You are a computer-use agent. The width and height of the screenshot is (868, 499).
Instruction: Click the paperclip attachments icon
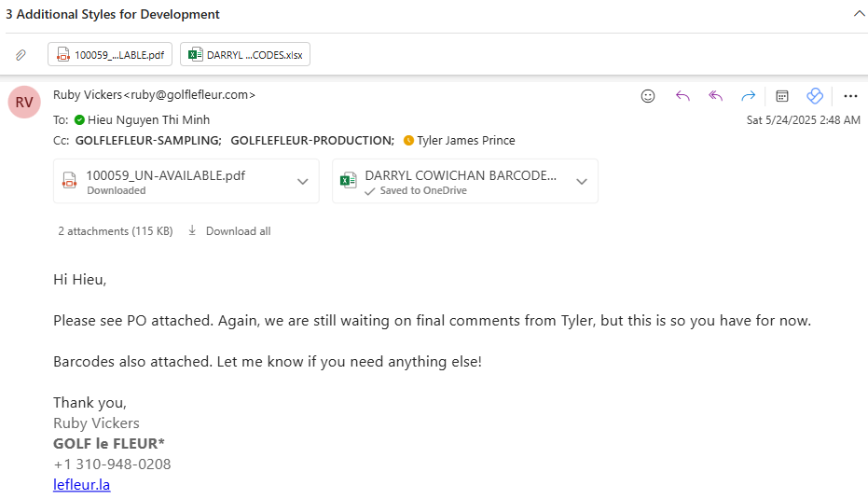click(21, 54)
